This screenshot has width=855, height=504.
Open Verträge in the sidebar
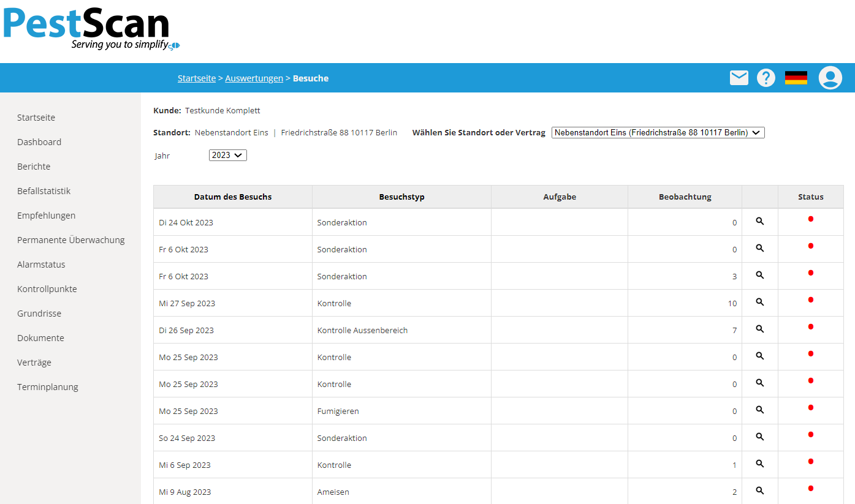34,363
